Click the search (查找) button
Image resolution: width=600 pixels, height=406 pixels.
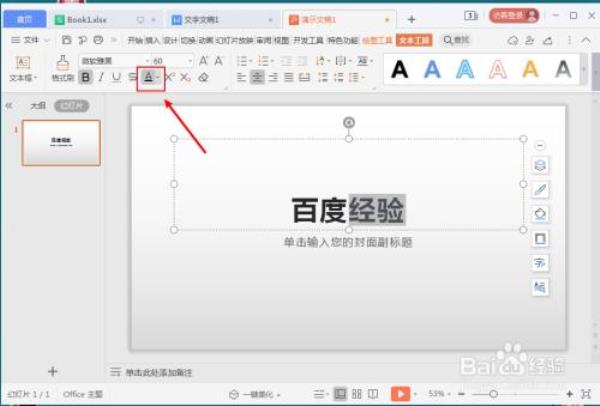(456, 40)
